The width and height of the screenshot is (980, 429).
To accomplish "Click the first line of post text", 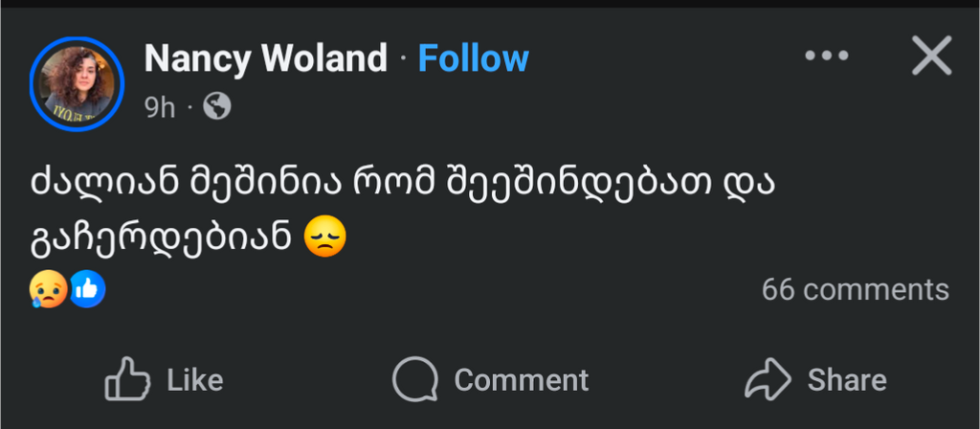I will [x=402, y=184].
